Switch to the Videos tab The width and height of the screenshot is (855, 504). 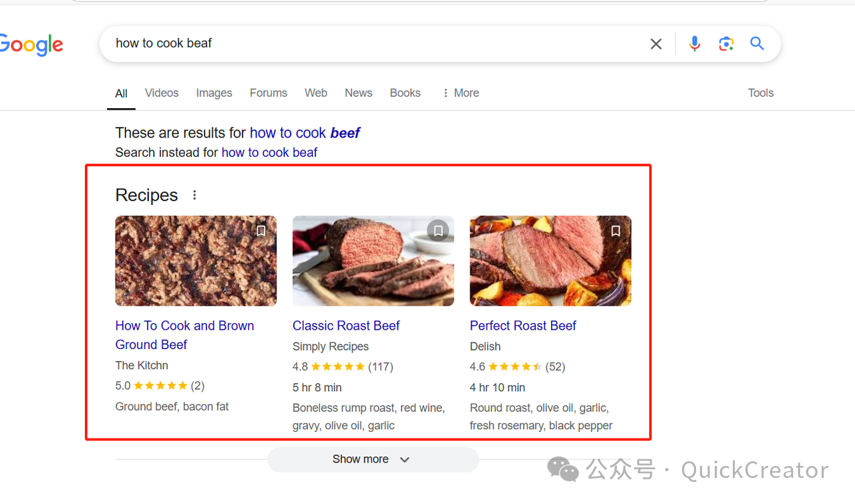coord(162,93)
